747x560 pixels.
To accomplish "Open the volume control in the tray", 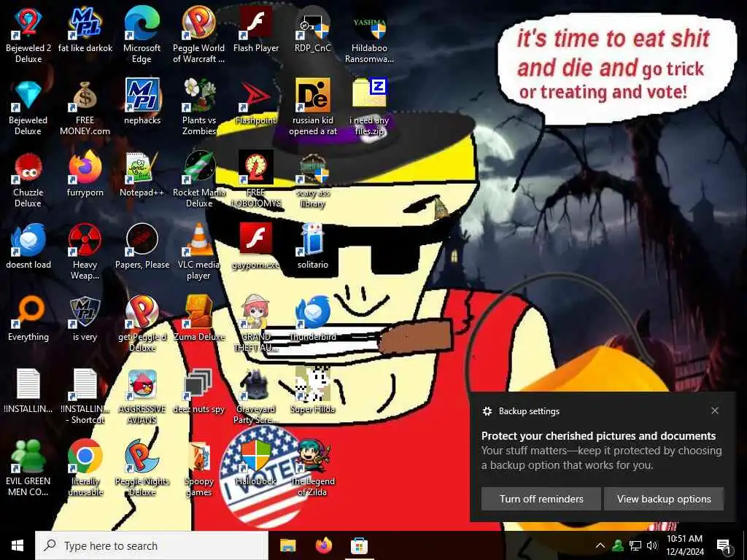I will coord(652,545).
